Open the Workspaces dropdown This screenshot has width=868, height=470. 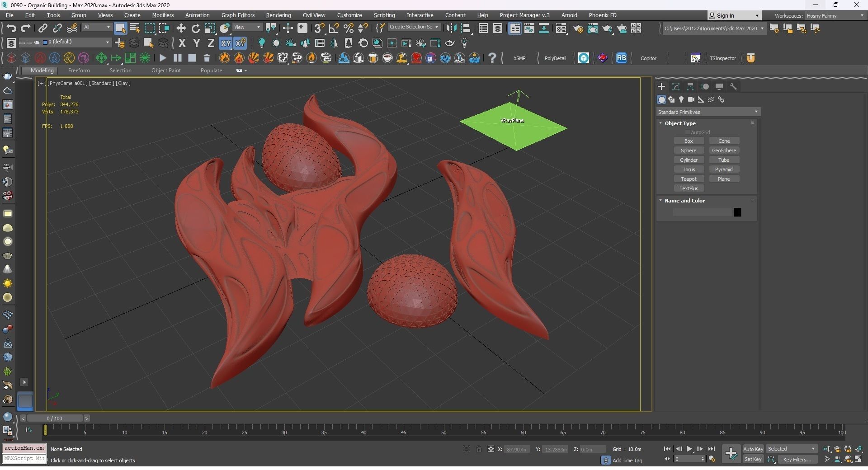tap(835, 15)
